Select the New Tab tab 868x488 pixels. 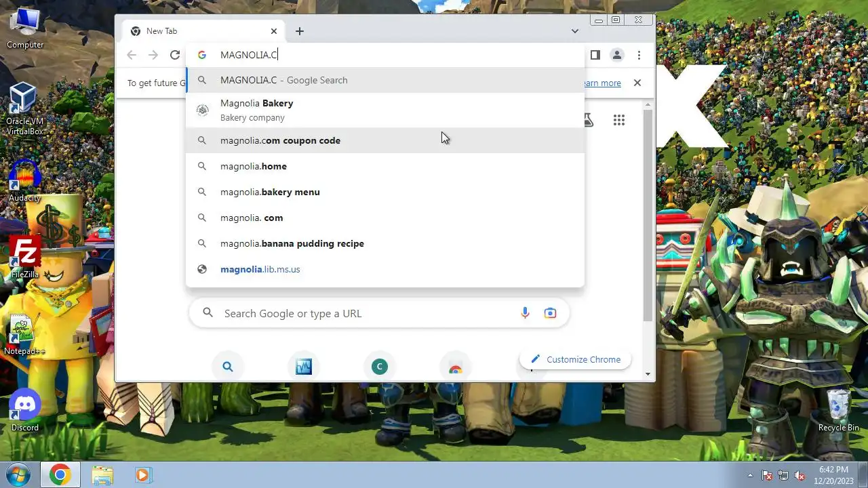click(x=203, y=31)
